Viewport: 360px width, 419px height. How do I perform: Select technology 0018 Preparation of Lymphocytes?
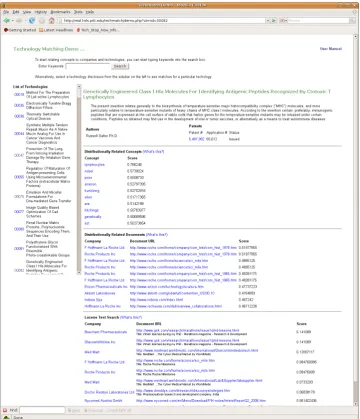click(x=19, y=95)
